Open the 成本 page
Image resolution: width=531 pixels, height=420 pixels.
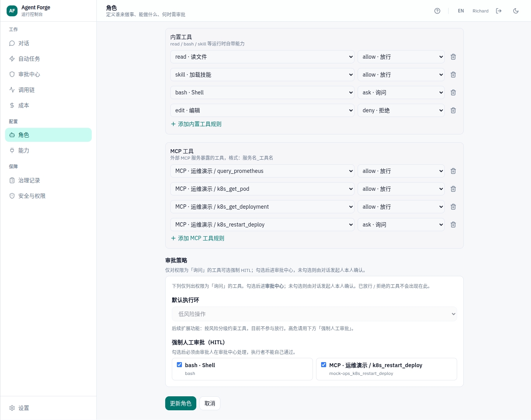coord(48,105)
